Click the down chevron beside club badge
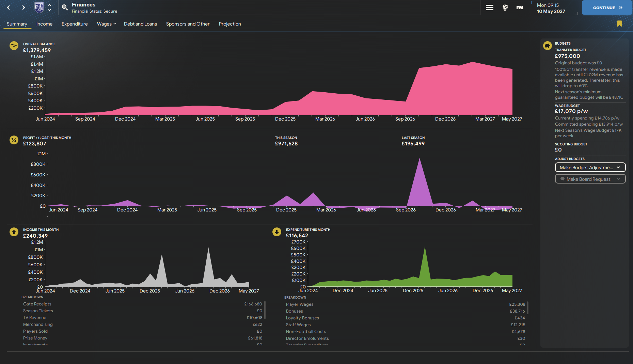633x364 pixels. (49, 10)
